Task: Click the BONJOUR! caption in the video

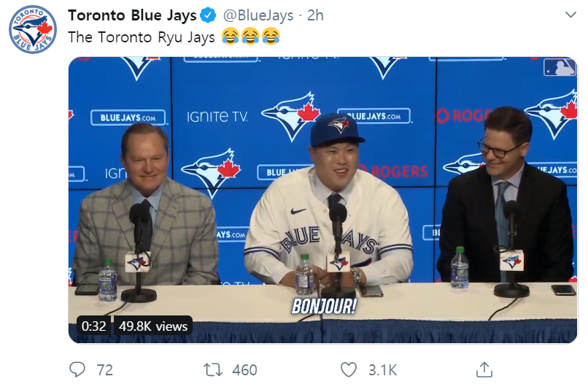Action: point(324,307)
